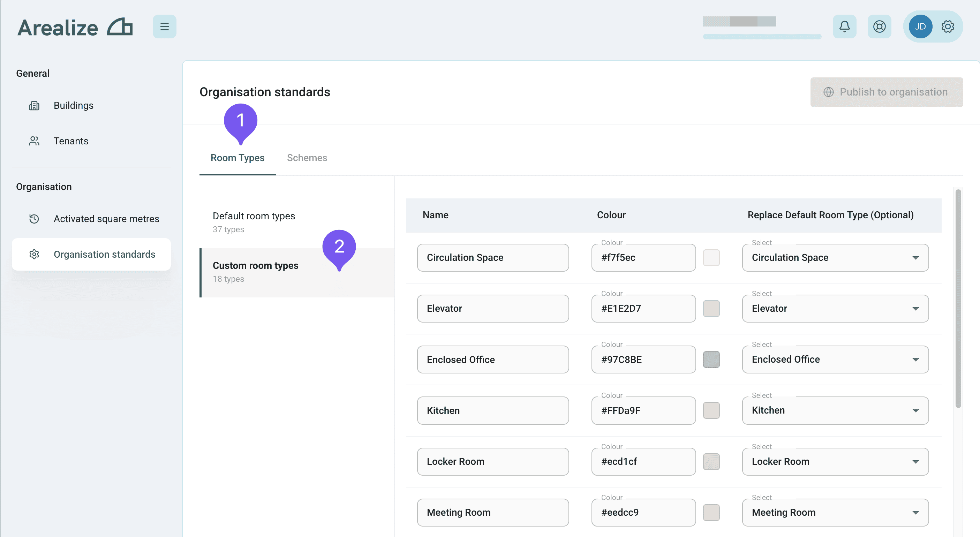Open settings gear in top bar

[x=948, y=27]
